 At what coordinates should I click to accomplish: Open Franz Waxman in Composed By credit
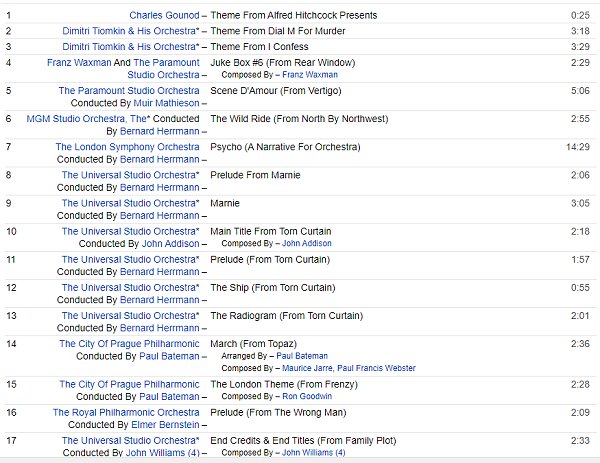310,75
